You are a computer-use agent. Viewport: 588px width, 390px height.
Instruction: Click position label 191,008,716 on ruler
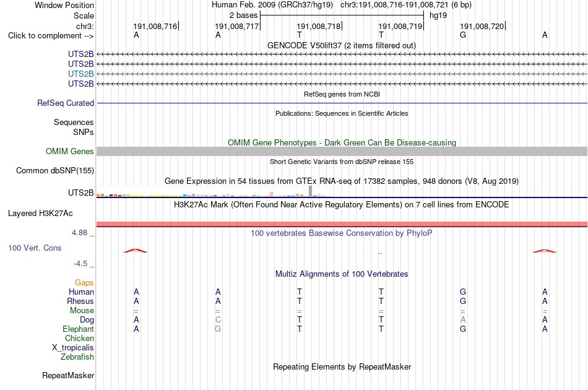click(155, 26)
